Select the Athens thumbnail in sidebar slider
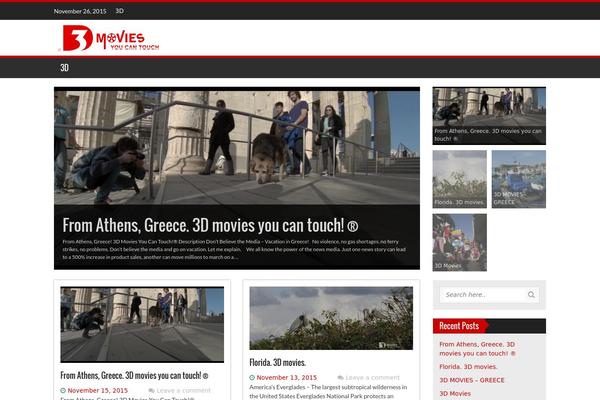Viewport: 600px width, 400px height. point(489,116)
